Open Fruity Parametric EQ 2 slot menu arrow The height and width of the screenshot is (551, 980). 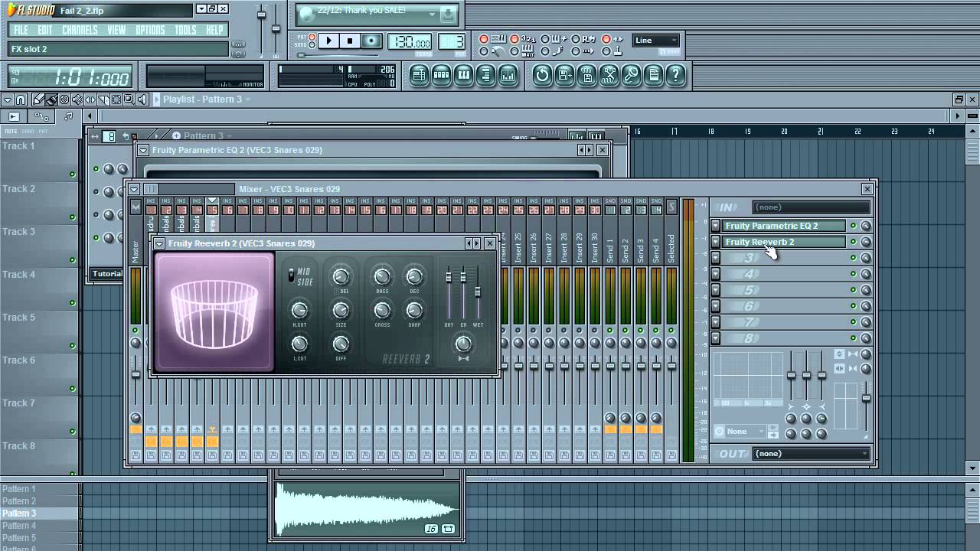coord(715,226)
